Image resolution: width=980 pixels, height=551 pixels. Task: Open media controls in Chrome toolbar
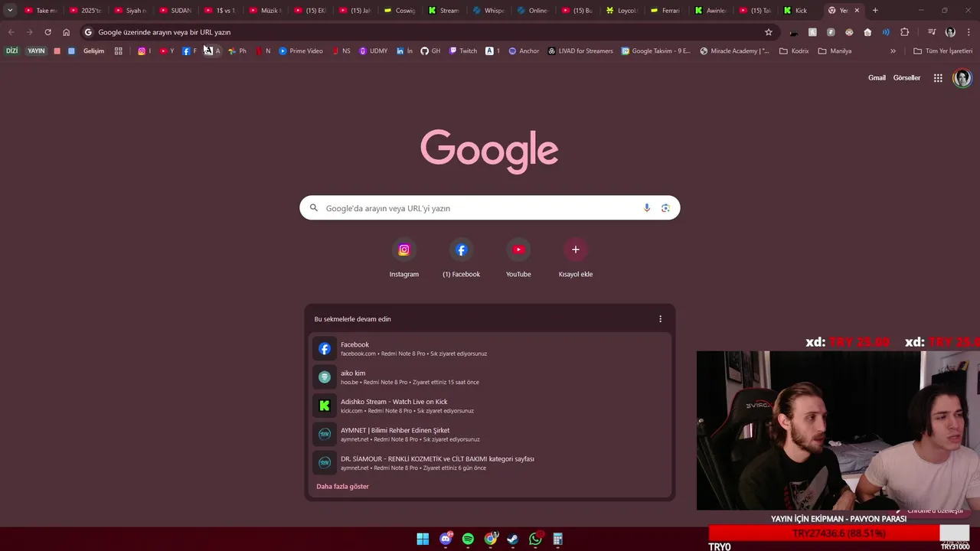(932, 32)
